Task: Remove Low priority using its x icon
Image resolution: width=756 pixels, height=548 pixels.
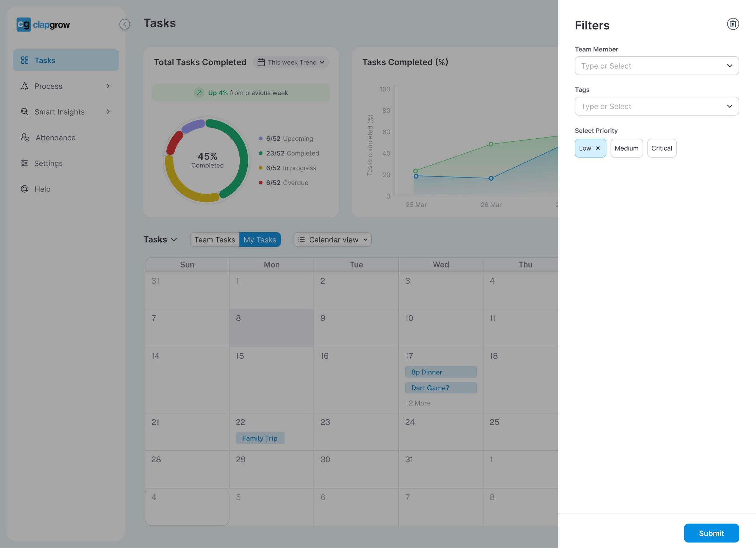Action: 598,148
